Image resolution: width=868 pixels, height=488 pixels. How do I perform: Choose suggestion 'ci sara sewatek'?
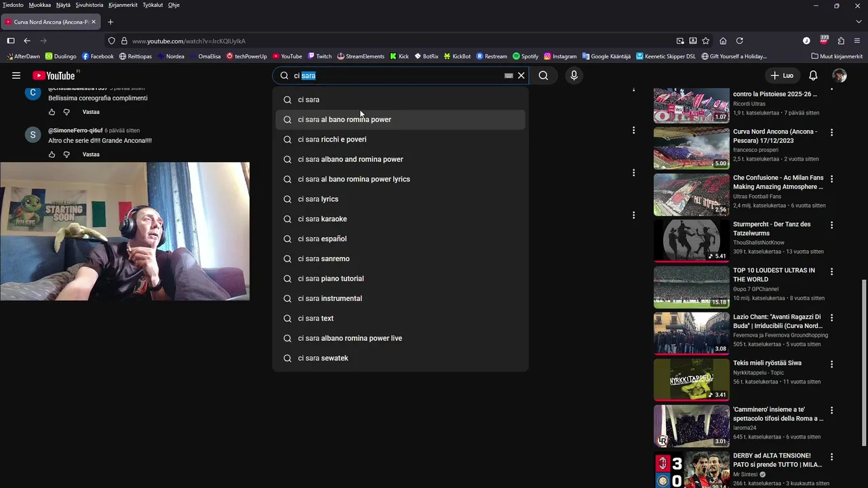pyautogui.click(x=400, y=358)
